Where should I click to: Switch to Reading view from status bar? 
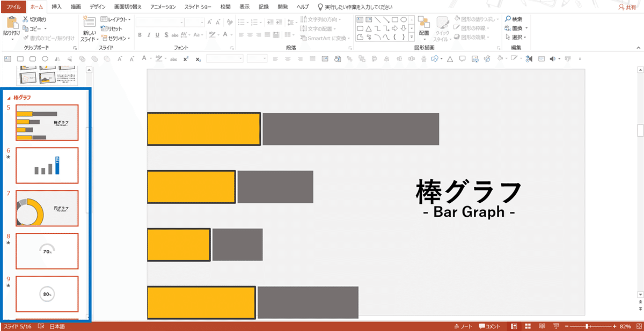click(541, 326)
